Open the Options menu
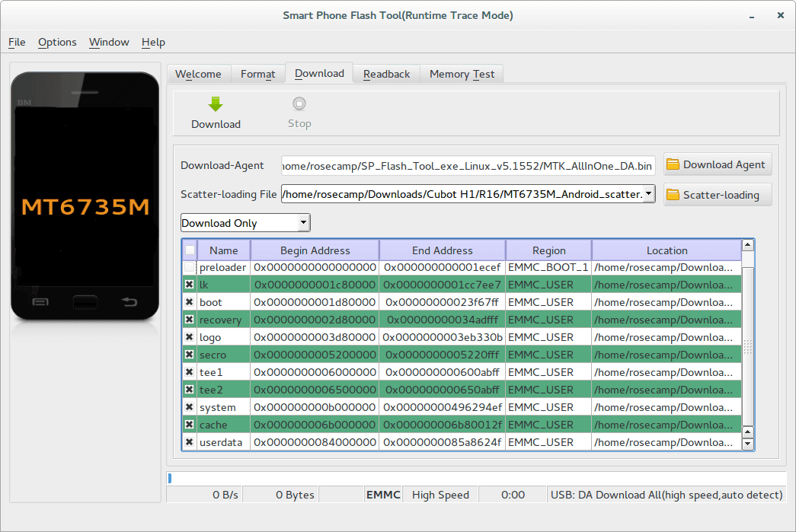Image resolution: width=796 pixels, height=532 pixels. click(x=57, y=42)
